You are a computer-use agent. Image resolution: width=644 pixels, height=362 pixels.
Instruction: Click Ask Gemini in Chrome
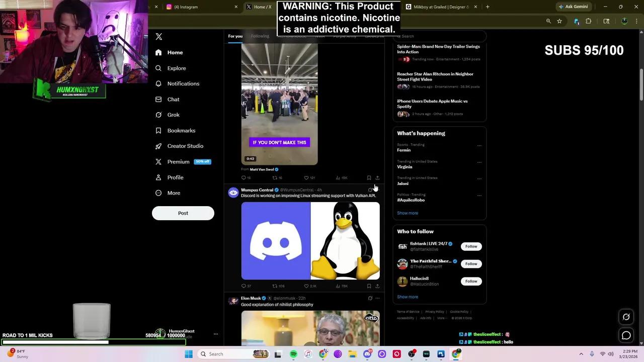click(x=573, y=7)
